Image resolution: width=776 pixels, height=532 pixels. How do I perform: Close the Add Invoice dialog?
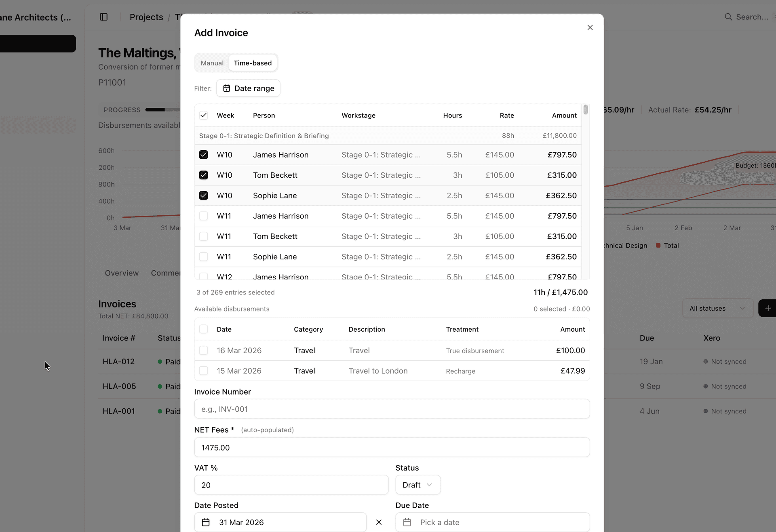click(590, 27)
